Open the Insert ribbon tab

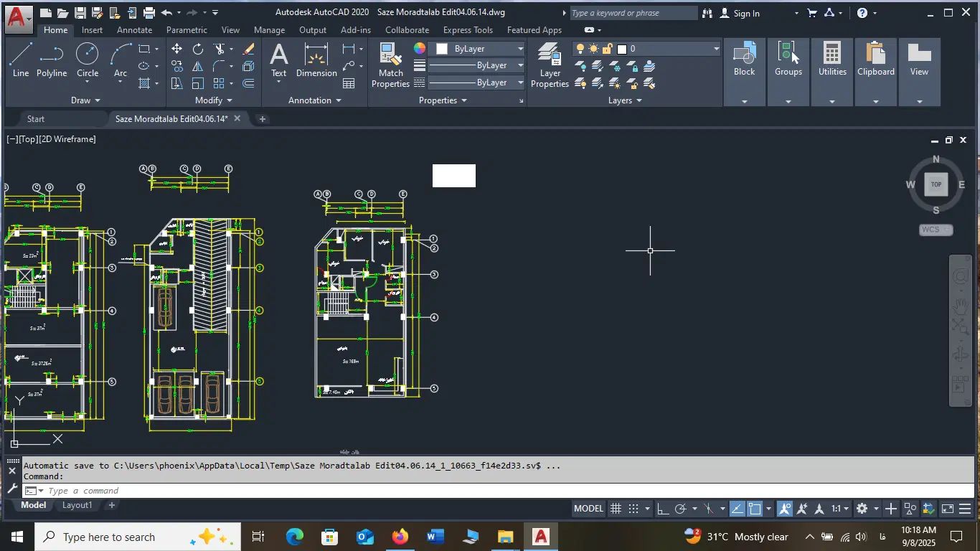coord(92,30)
